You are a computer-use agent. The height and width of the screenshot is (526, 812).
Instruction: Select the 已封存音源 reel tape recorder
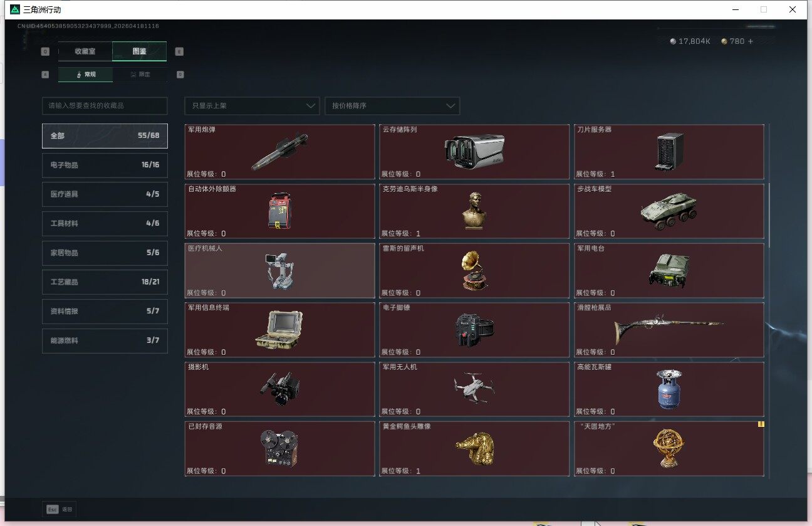pos(279,448)
